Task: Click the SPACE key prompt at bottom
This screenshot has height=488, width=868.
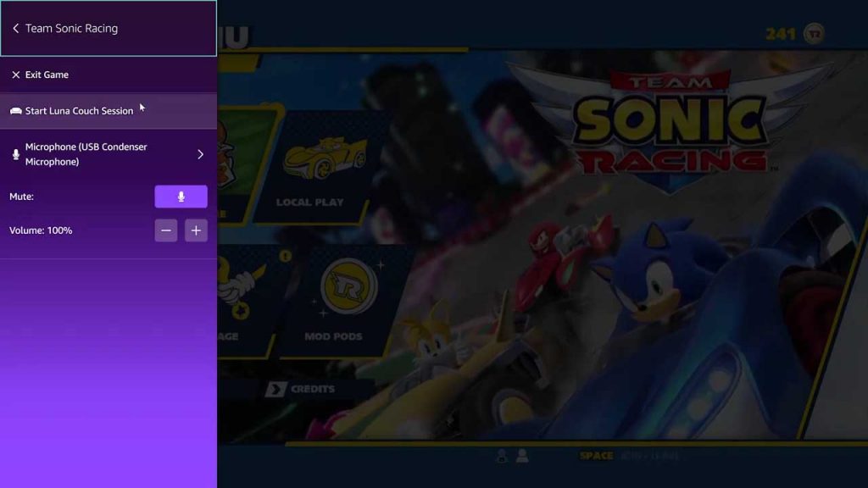Action: 596,456
